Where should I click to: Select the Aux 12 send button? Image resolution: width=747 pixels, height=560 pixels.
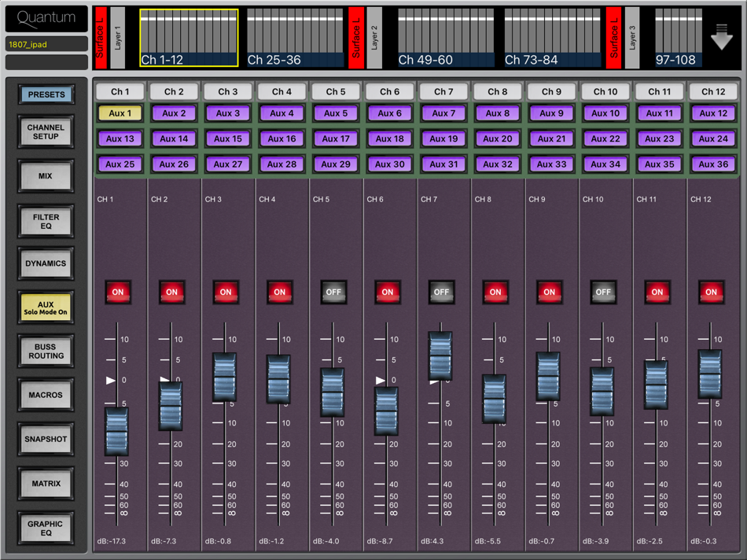(x=713, y=113)
